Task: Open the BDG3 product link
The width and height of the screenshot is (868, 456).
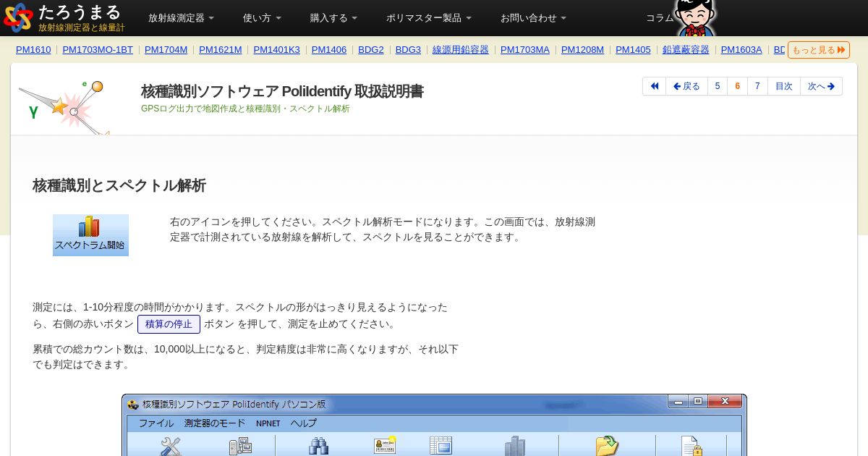Action: coord(408,50)
